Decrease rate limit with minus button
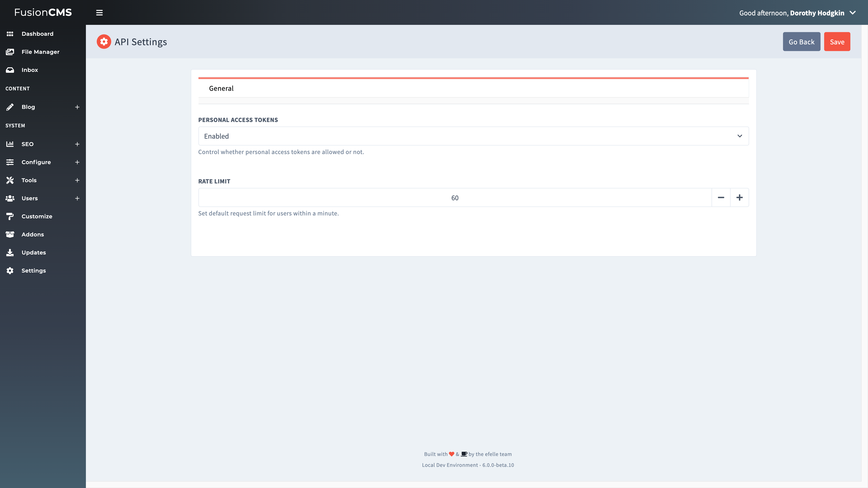Screen dimensions: 868x488 [721, 198]
